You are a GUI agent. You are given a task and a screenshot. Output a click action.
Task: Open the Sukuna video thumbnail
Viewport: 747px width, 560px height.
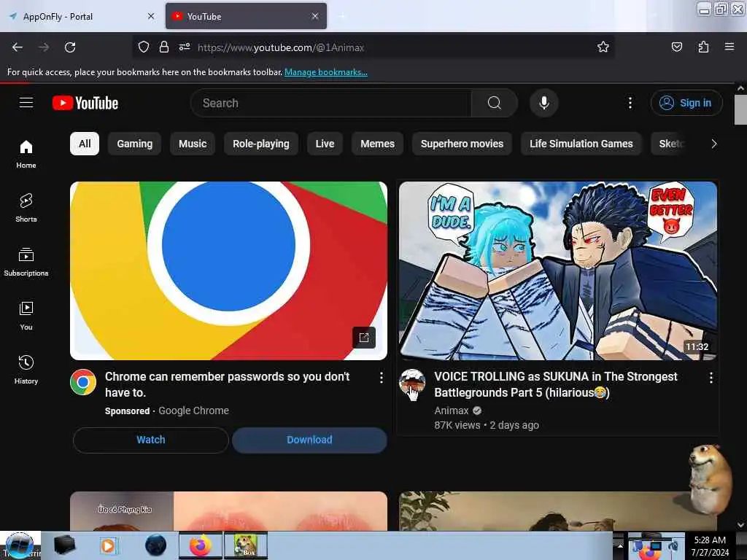558,271
